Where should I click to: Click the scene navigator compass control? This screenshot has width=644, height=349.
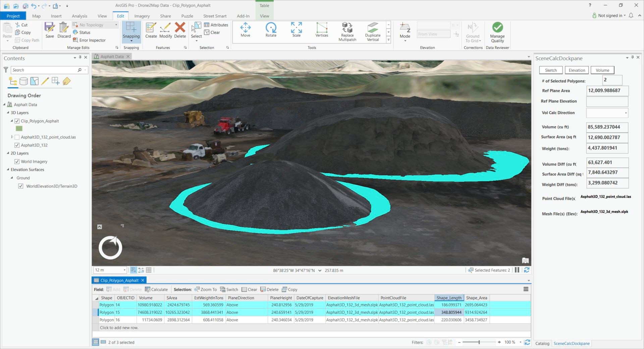click(110, 248)
